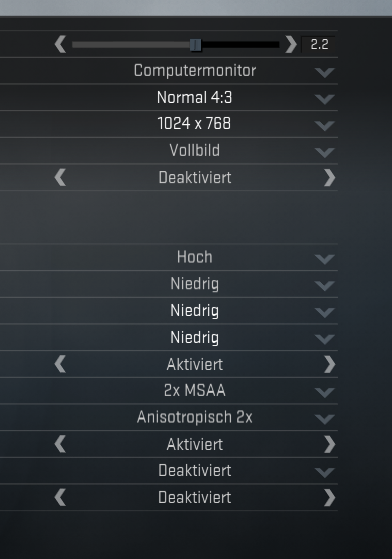392x559 pixels.
Task: Toggle the Aktiviert option below Anisotropisch 2x
Action: (195, 445)
